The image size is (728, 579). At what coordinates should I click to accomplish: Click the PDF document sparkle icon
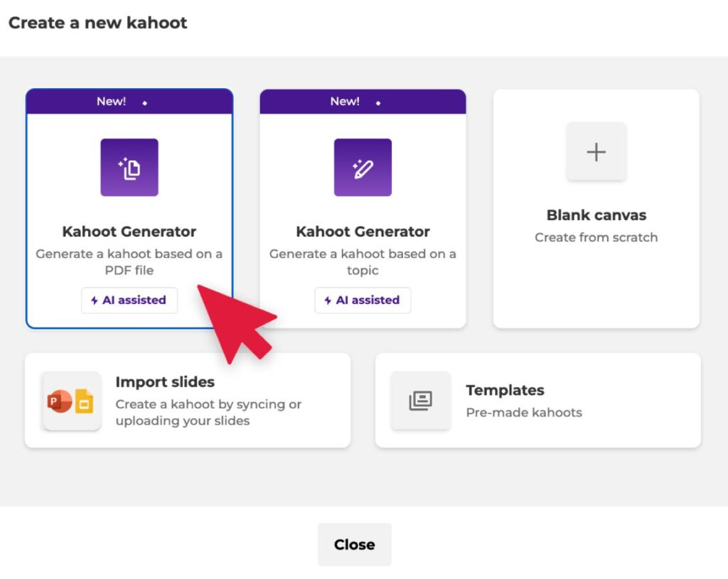pos(129,168)
